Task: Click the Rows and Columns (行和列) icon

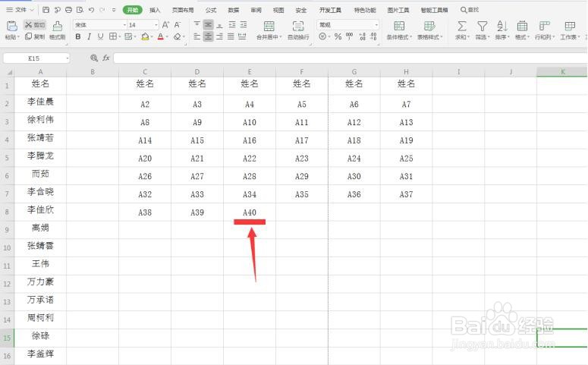Action: coord(544,26)
